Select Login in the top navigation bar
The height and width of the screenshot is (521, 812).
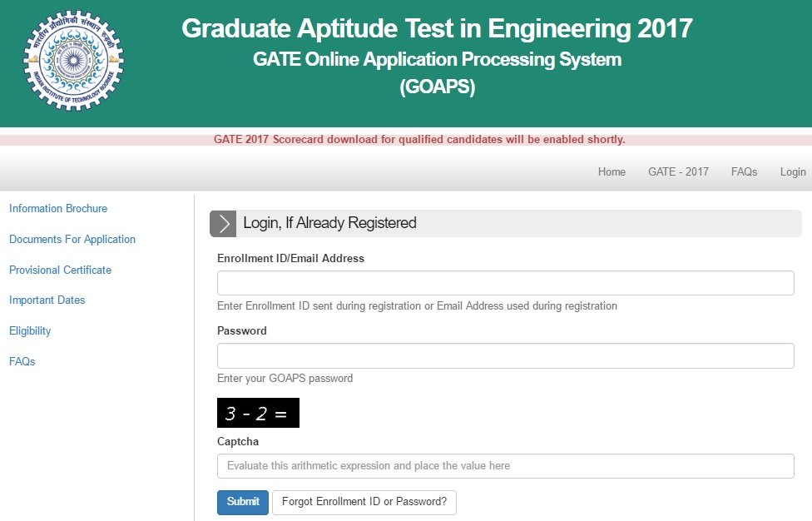pyautogui.click(x=792, y=172)
